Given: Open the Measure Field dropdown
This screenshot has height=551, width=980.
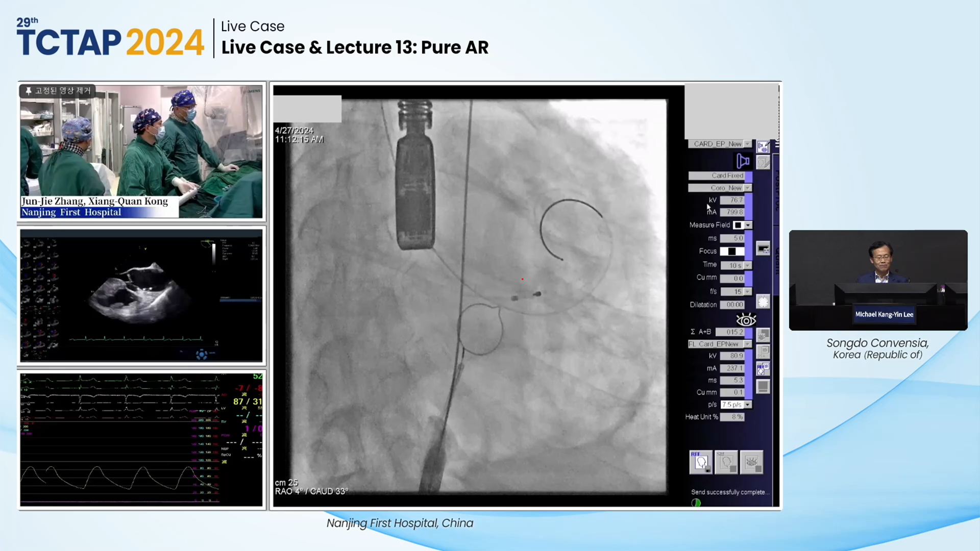Looking at the screenshot, I should pyautogui.click(x=748, y=225).
